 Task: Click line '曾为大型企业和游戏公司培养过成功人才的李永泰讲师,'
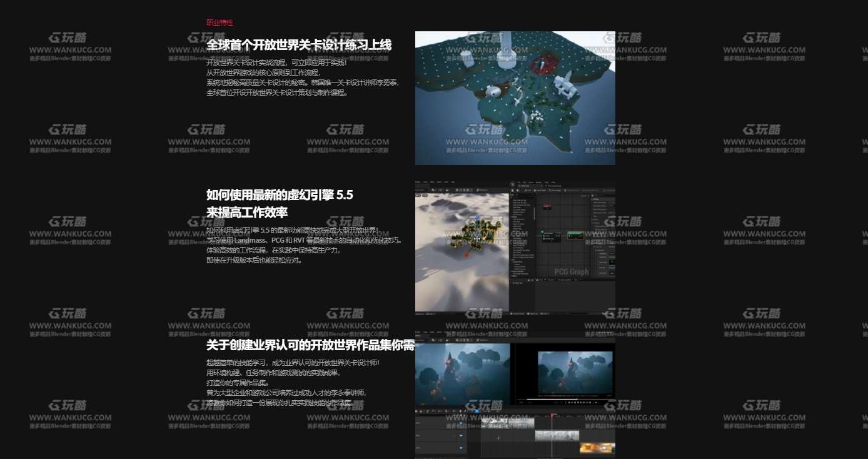[x=287, y=393]
